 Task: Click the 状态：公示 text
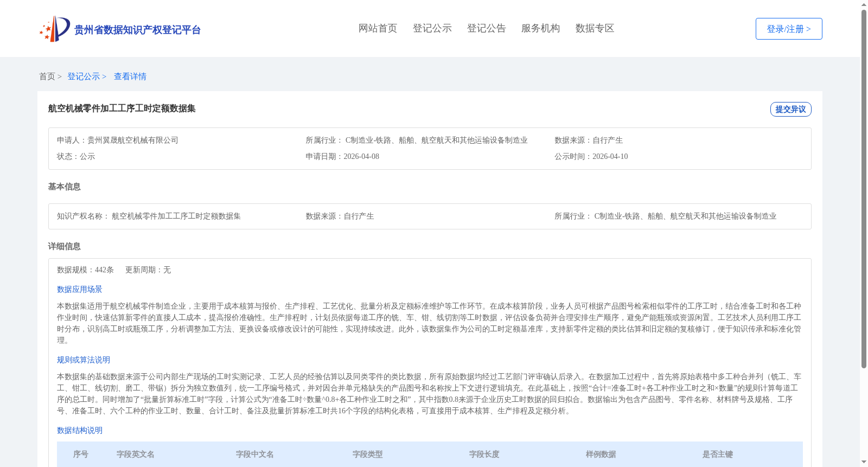tap(76, 156)
